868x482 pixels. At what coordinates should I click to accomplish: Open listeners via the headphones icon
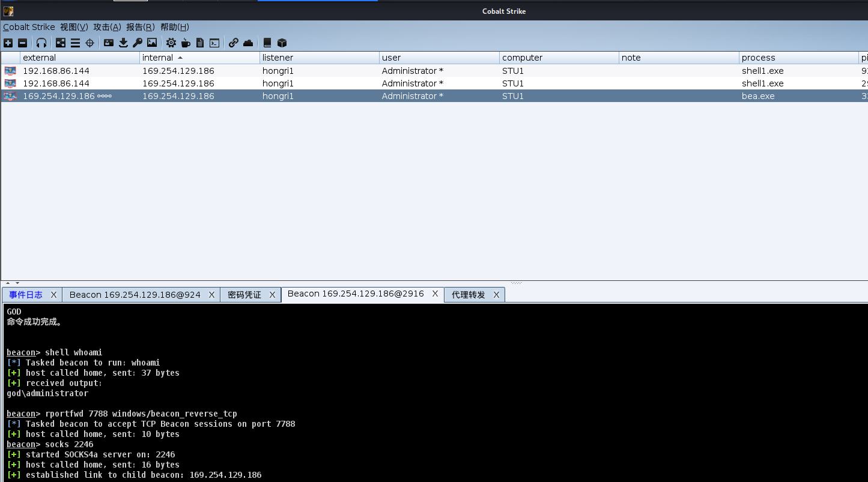(x=41, y=43)
